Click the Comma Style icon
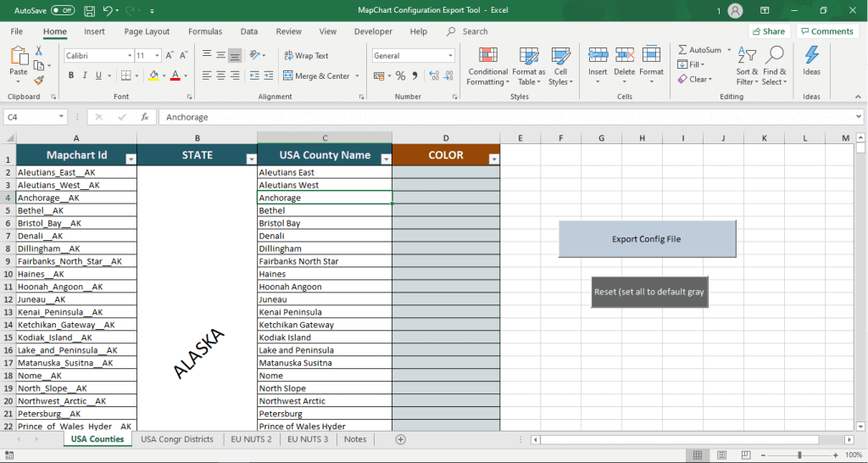This screenshot has width=868, height=463. [415, 75]
